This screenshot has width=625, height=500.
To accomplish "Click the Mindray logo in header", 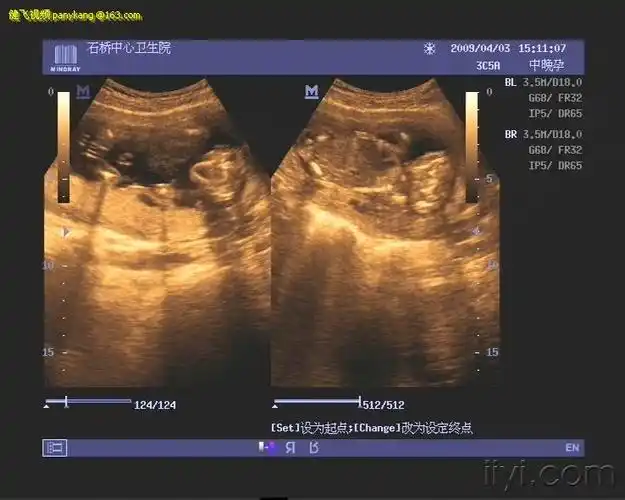I will [64, 55].
